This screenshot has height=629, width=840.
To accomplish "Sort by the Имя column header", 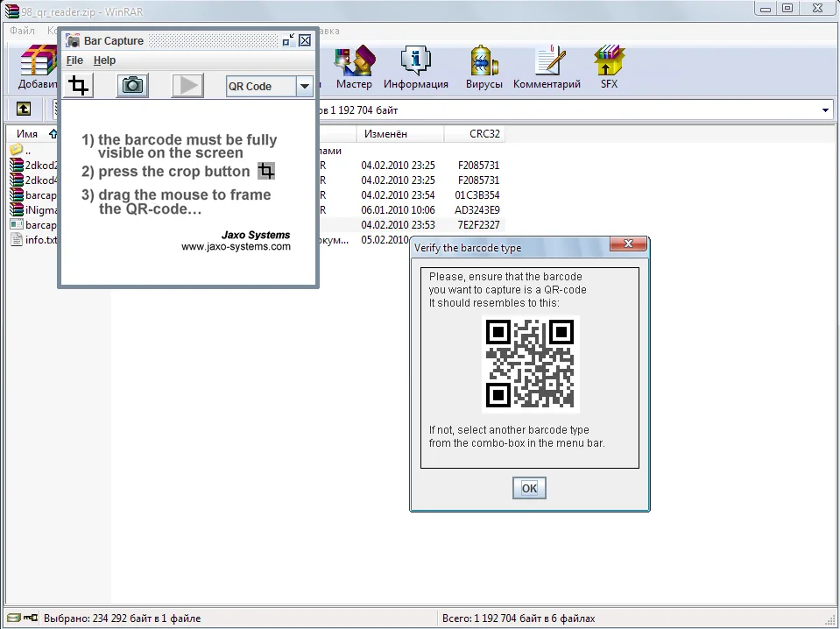I will coord(31,134).
